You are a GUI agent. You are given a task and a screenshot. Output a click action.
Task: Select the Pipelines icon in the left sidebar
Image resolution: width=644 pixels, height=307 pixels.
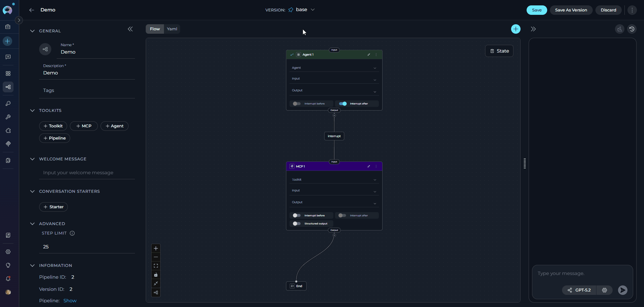click(8, 87)
